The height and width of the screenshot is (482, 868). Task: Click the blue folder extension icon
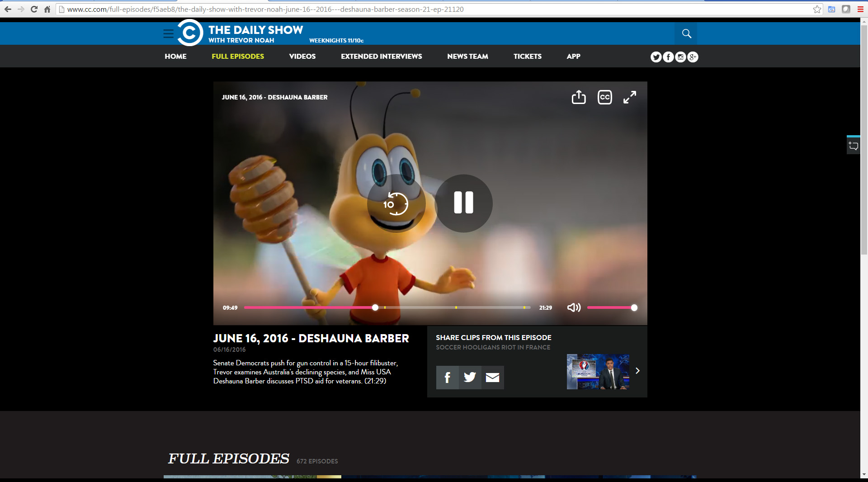pos(831,9)
